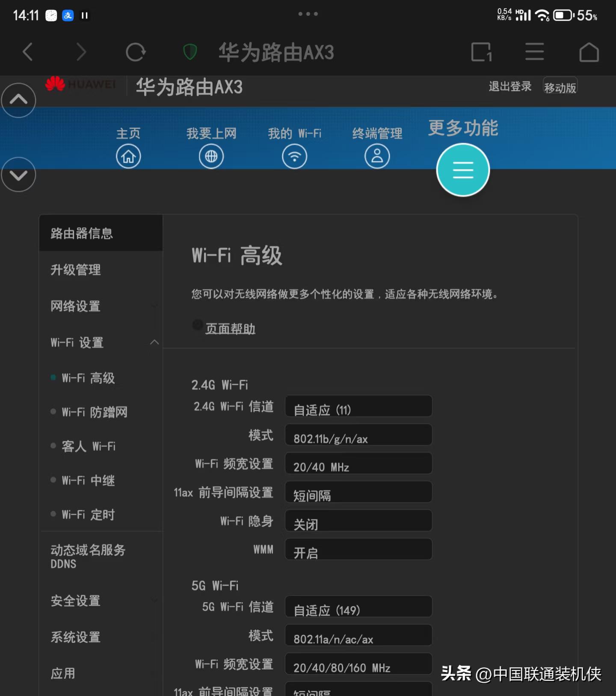Expand 系统设置 sidebar section

pos(101,637)
